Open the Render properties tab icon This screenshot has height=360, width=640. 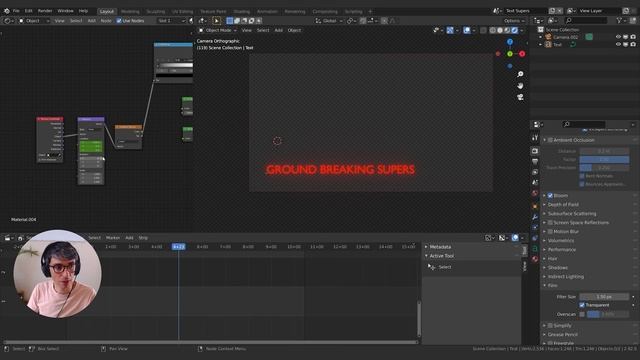pos(535,151)
